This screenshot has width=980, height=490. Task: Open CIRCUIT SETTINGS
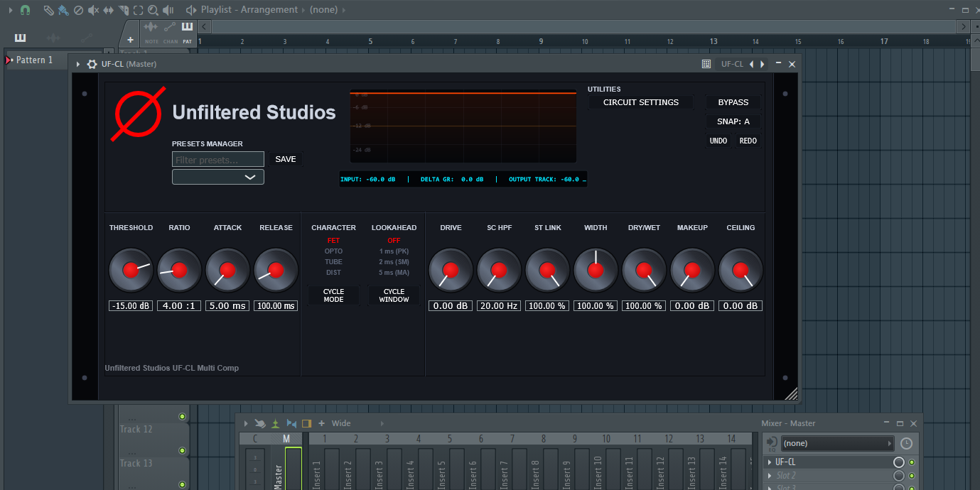(641, 102)
